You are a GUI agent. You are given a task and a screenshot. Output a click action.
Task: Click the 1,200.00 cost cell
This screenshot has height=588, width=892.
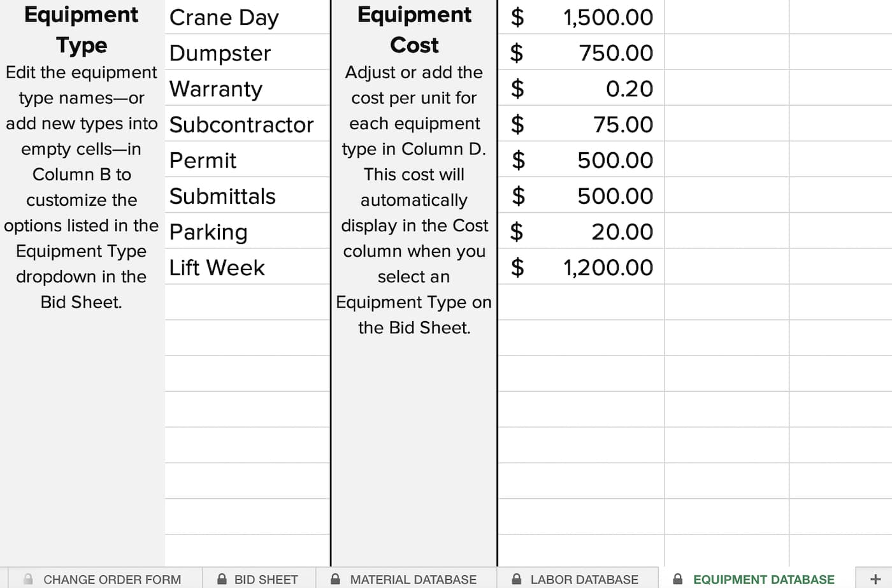click(581, 268)
